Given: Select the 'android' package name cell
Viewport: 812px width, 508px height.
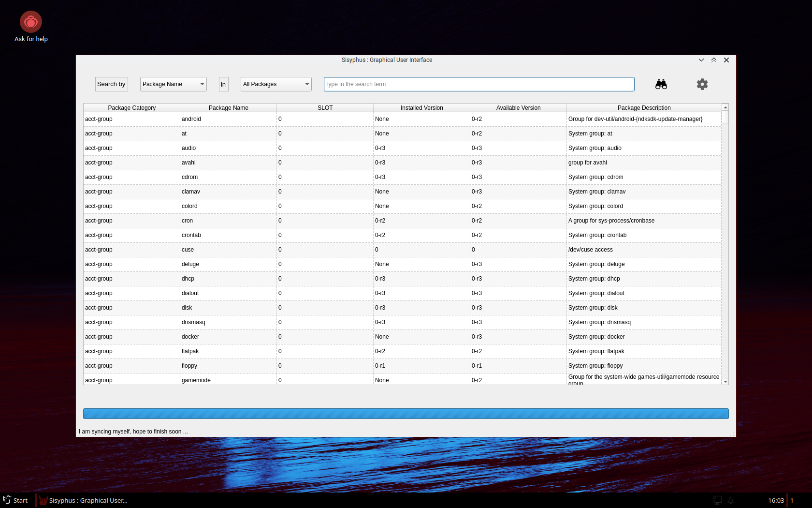Looking at the screenshot, I should coord(229,119).
